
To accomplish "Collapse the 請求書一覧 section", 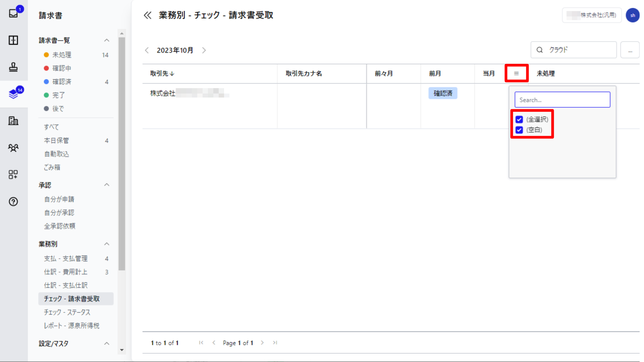I will point(107,40).
